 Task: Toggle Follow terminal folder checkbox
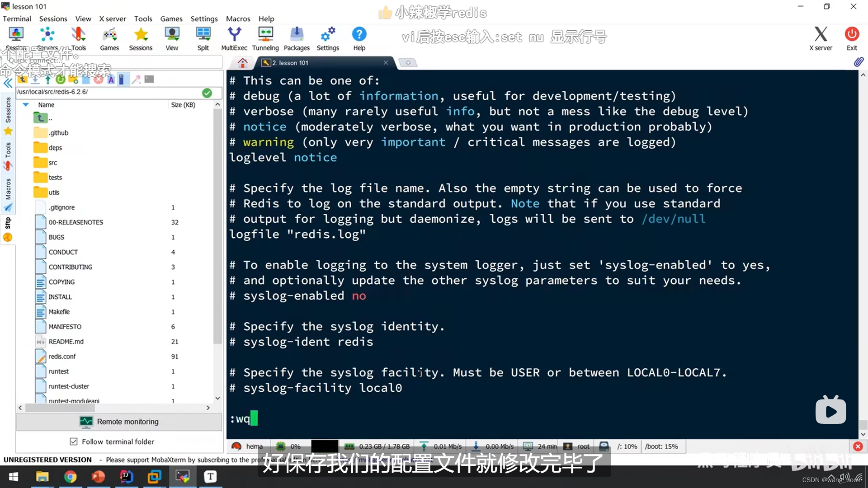[x=74, y=441]
